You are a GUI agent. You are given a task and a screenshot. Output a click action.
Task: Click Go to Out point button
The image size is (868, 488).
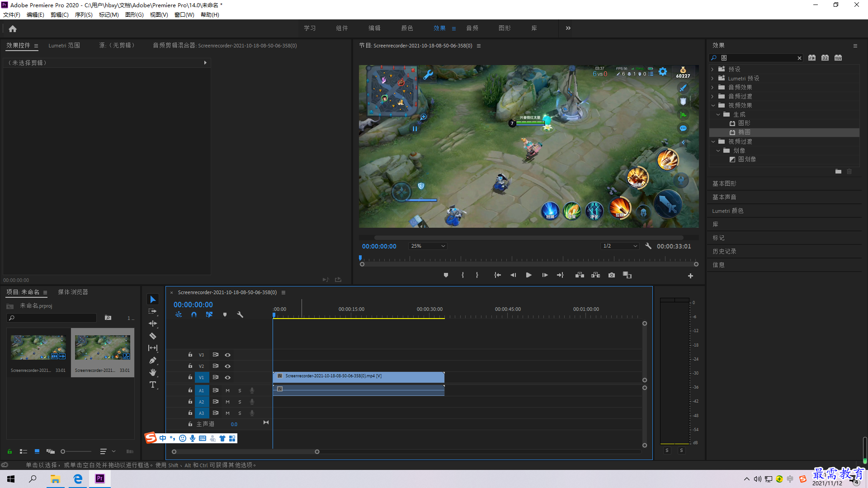[560, 275]
